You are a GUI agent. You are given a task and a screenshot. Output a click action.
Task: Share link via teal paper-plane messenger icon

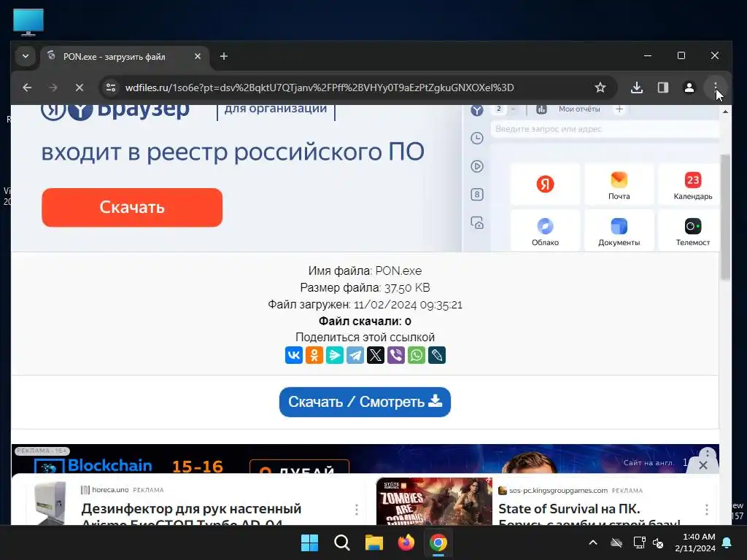[334, 355]
